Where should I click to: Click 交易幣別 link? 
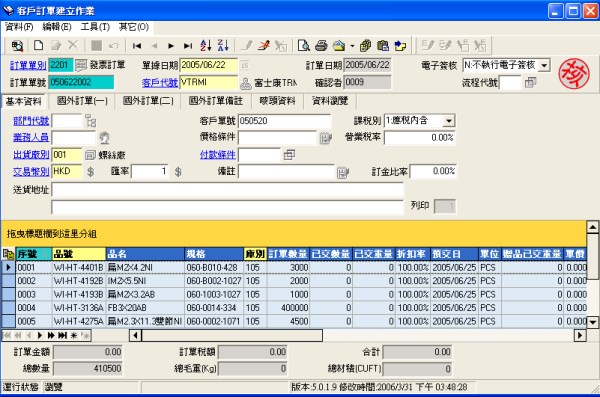point(31,172)
